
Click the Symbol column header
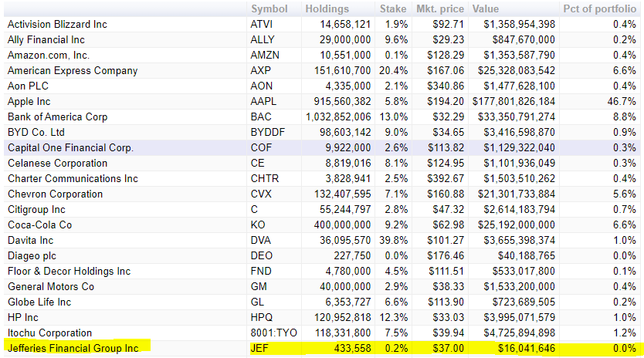[269, 8]
